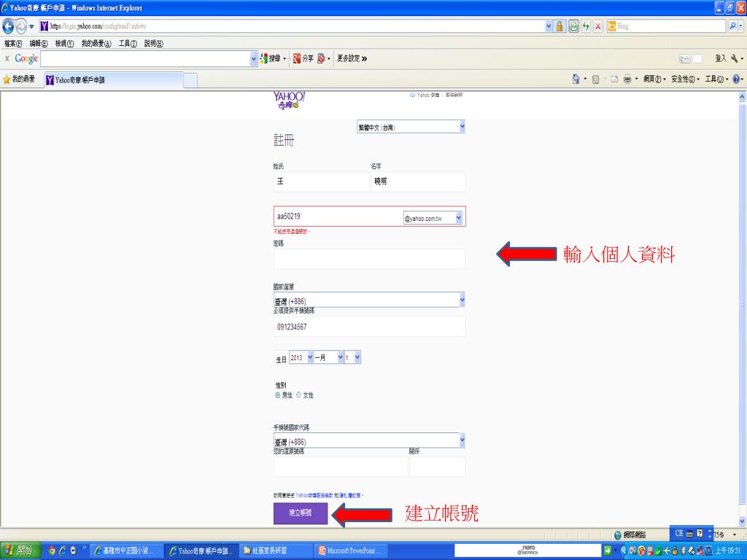The height and width of the screenshot is (560, 747).
Task: Click the mobile number field 091234567
Action: (369, 327)
